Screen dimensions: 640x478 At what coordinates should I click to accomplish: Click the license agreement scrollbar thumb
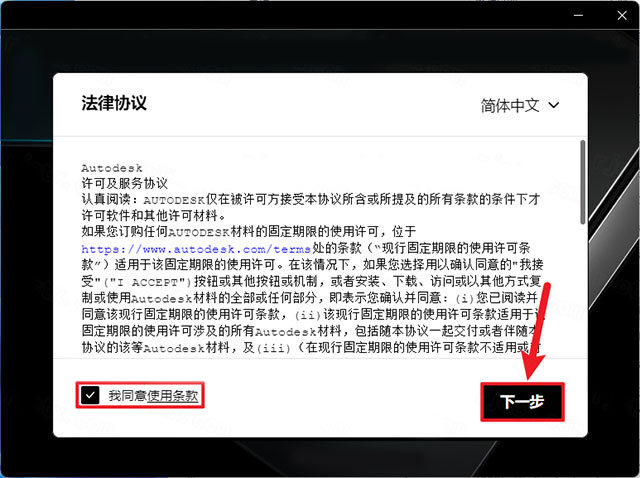pos(583,182)
